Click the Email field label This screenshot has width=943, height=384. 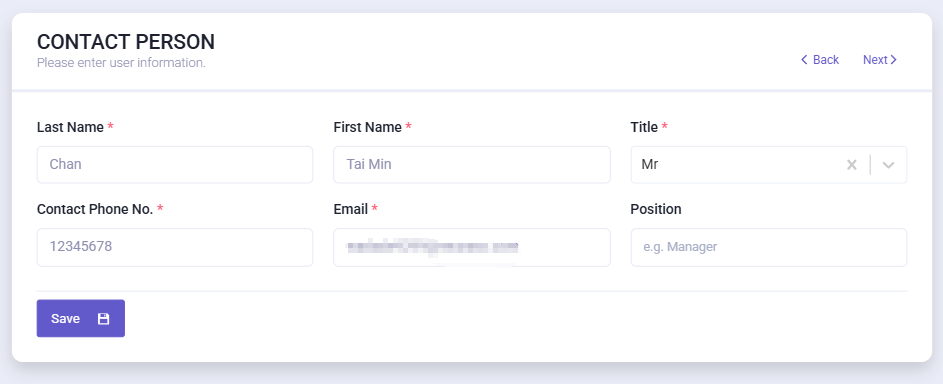[351, 209]
